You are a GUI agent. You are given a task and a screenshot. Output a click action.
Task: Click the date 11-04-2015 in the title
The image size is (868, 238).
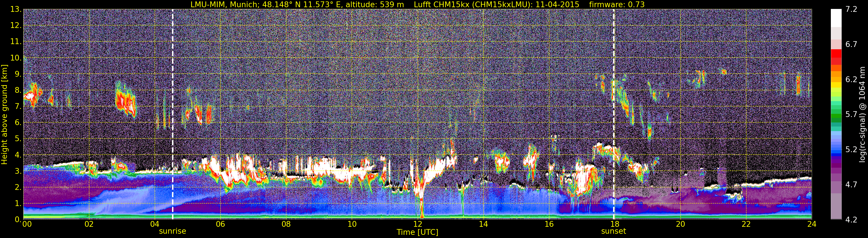click(557, 4)
